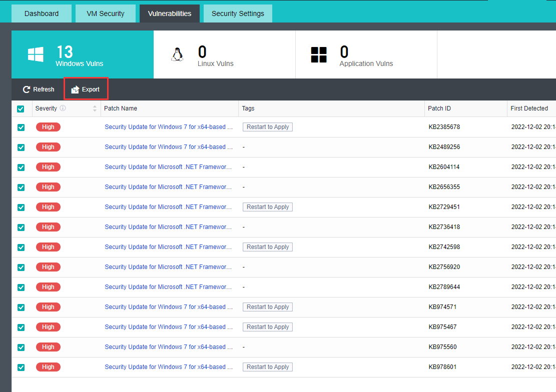The height and width of the screenshot is (392, 556).
Task: Switch to the Dashboard tab
Action: coord(42,13)
